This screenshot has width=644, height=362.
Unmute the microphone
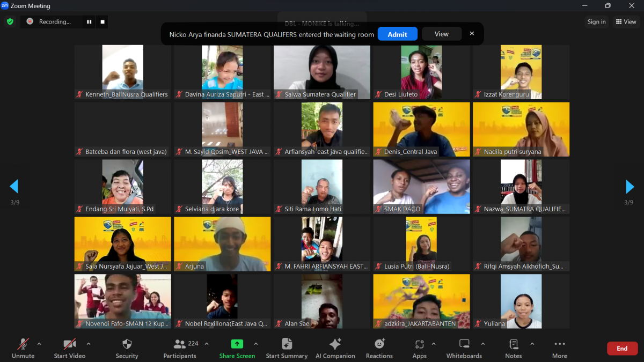click(x=23, y=348)
